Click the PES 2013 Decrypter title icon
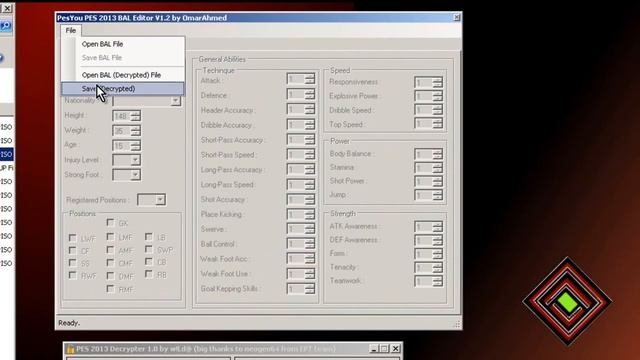640x360 pixels. coord(70,349)
